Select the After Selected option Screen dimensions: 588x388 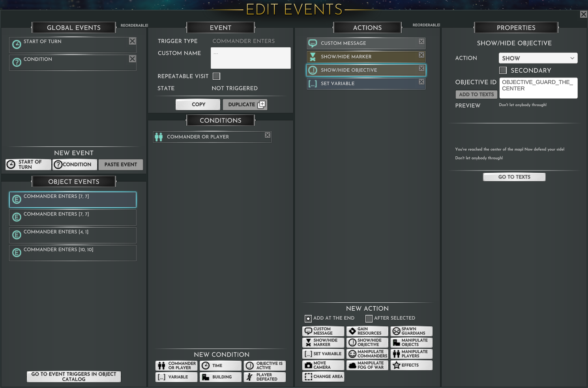click(x=369, y=319)
